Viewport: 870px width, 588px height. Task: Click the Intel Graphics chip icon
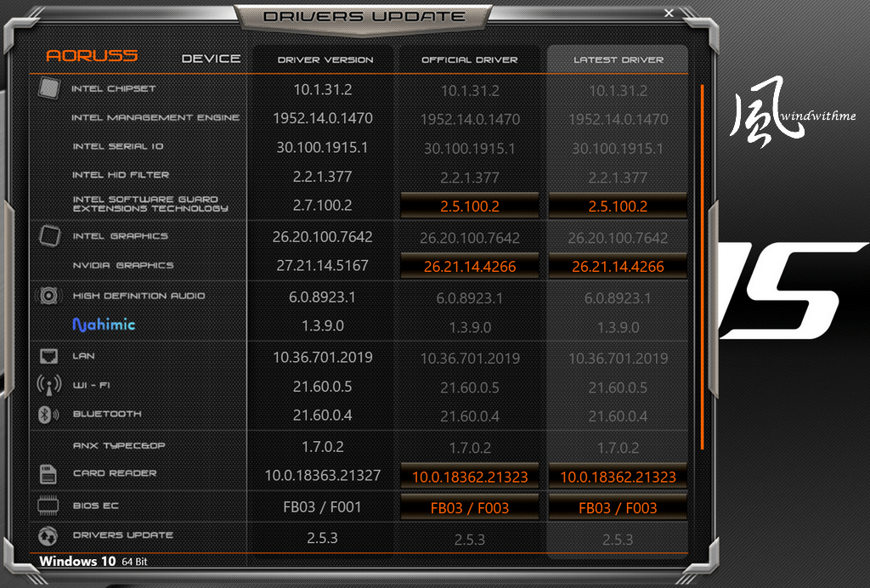[x=49, y=235]
